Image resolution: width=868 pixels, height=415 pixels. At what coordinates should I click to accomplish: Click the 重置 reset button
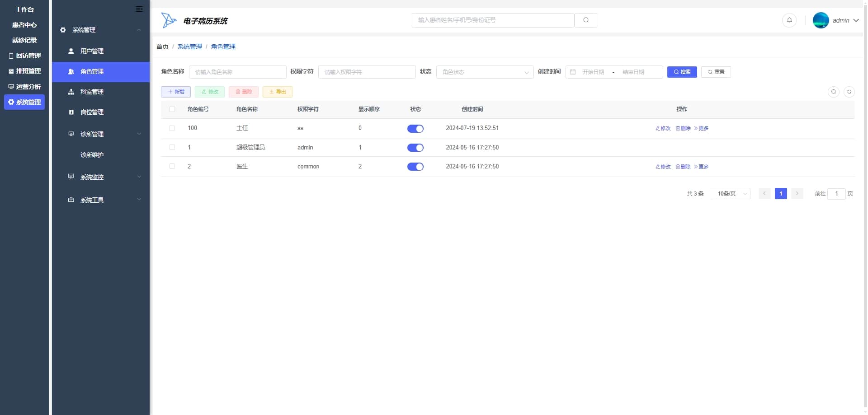[716, 72]
